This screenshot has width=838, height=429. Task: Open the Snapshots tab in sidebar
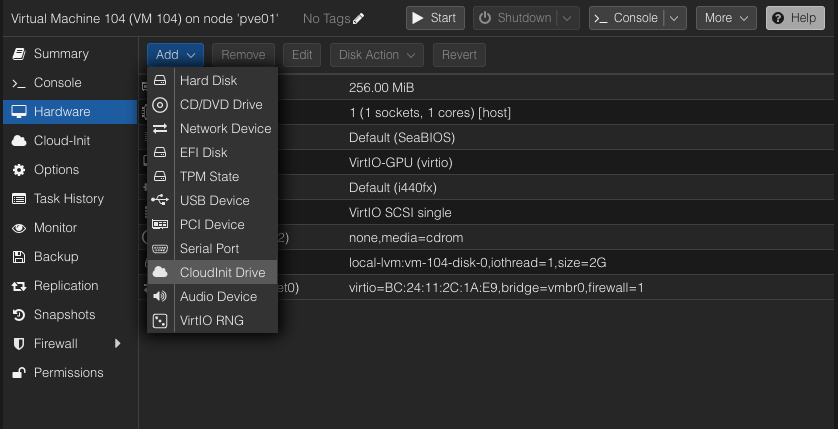coord(64,315)
